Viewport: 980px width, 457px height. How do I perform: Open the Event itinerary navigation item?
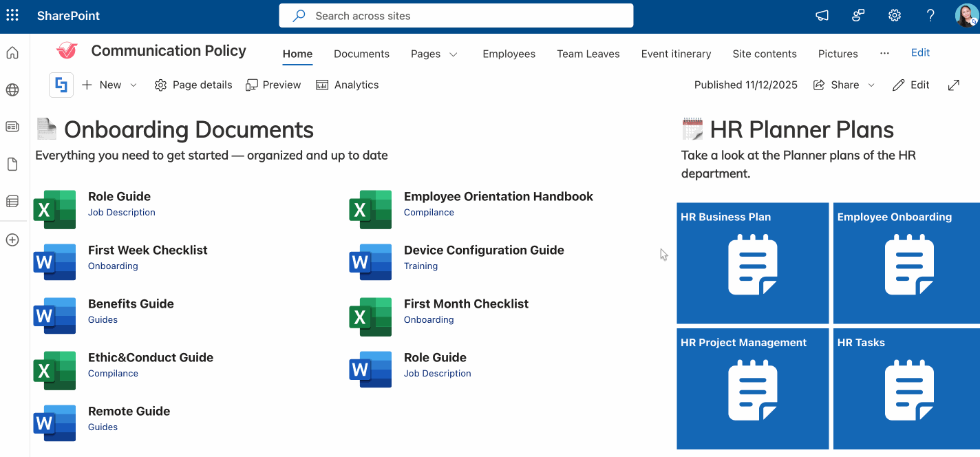(x=676, y=54)
